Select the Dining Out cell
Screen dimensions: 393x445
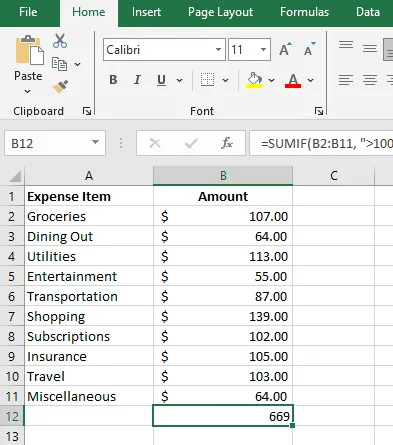pyautogui.click(x=89, y=236)
